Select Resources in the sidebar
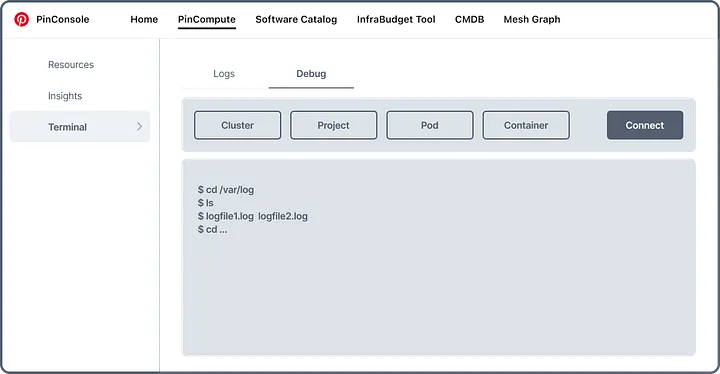Viewport: 720px width, 374px height. [71, 65]
